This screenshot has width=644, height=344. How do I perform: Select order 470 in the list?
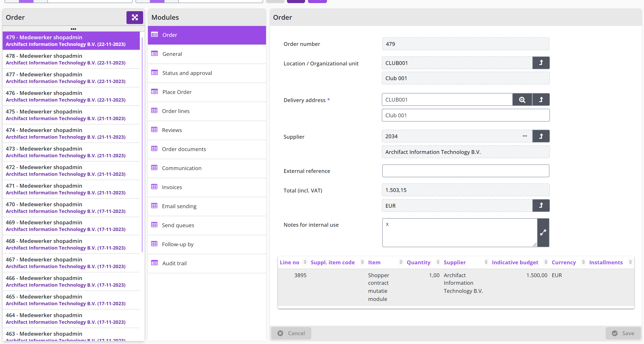coord(71,208)
